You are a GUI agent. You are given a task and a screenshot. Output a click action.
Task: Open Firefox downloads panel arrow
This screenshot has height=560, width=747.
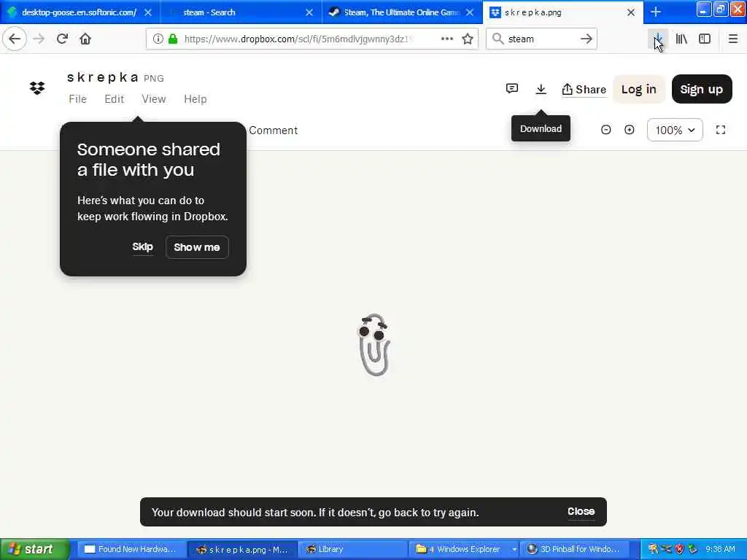click(658, 39)
